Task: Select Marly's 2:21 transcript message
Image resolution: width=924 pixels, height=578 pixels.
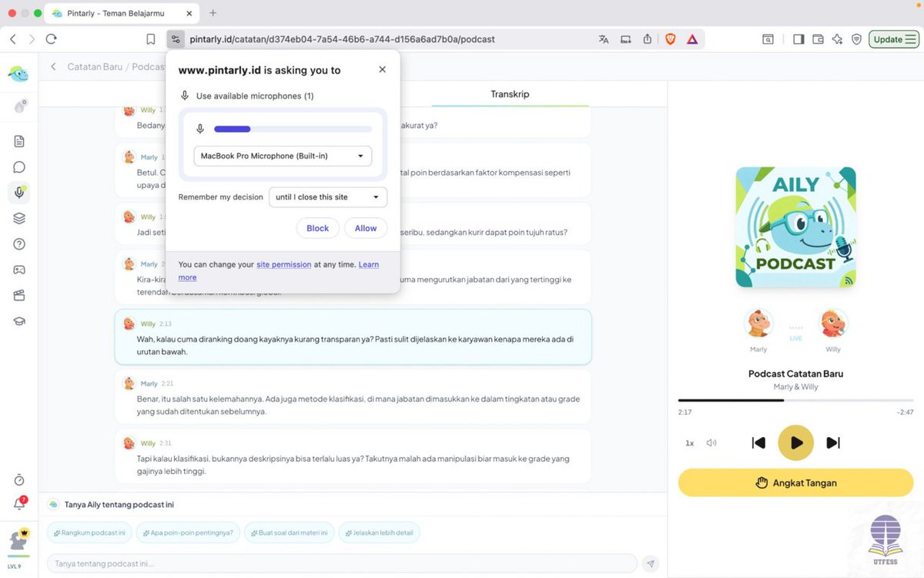Action: point(353,396)
